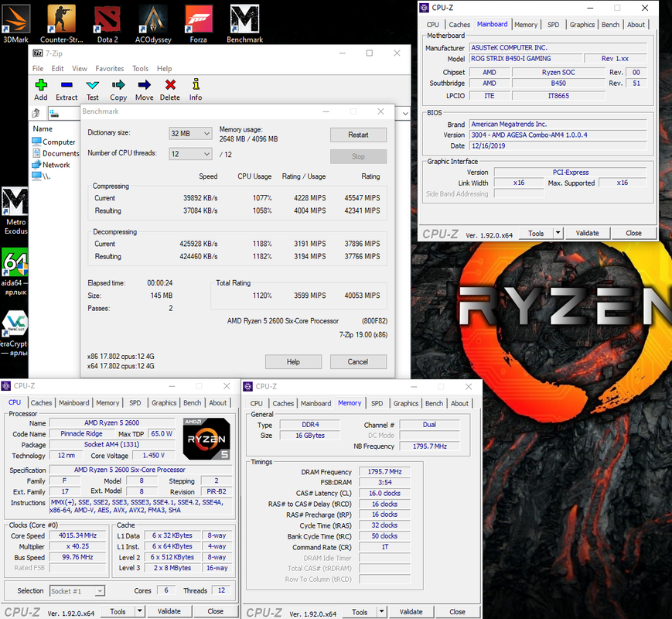Screen dimensions: 672x619
Task: Expand Tools arrow in Memory window
Action: pos(381,612)
